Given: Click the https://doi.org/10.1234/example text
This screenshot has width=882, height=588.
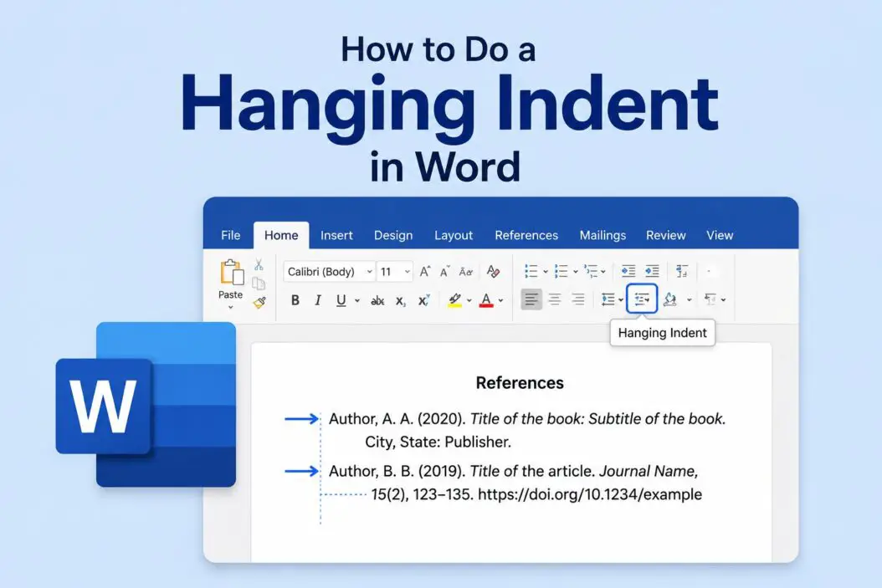Looking at the screenshot, I should [589, 494].
